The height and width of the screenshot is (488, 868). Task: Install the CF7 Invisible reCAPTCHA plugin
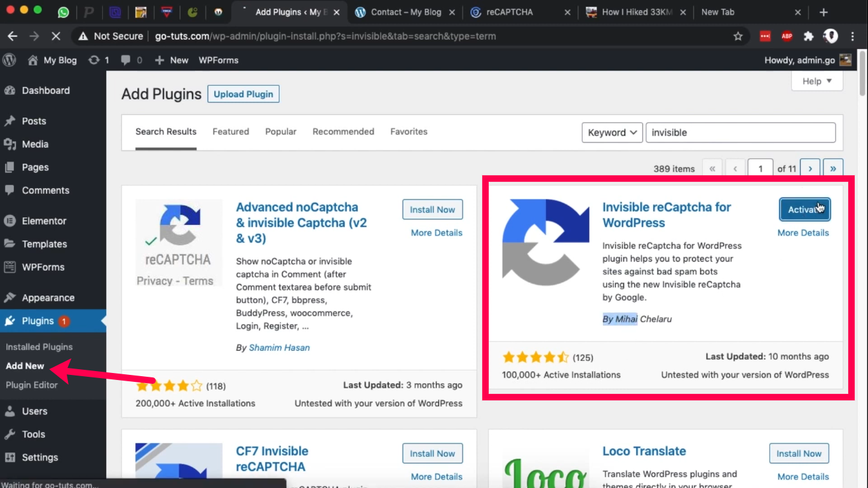(x=433, y=454)
